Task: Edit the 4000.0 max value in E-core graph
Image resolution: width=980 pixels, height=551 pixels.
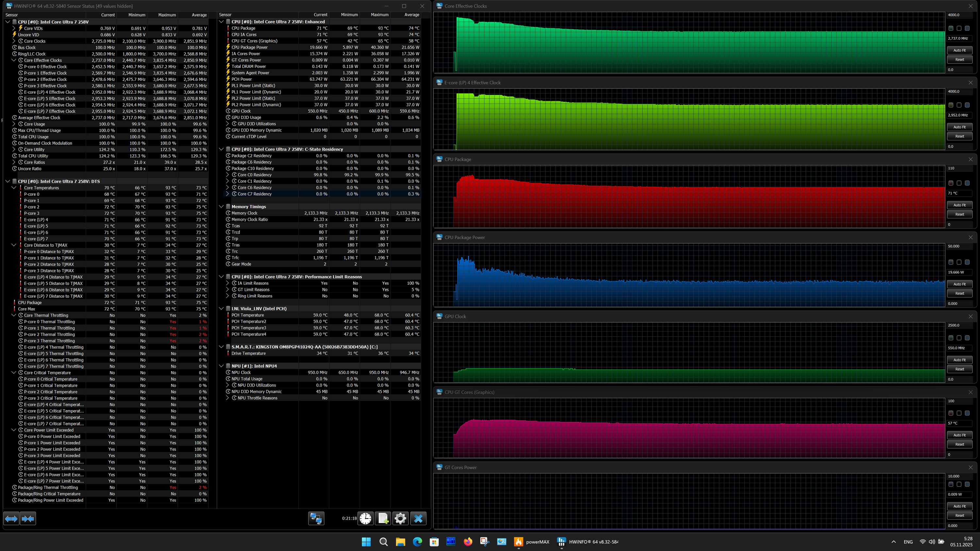Action: tap(959, 92)
